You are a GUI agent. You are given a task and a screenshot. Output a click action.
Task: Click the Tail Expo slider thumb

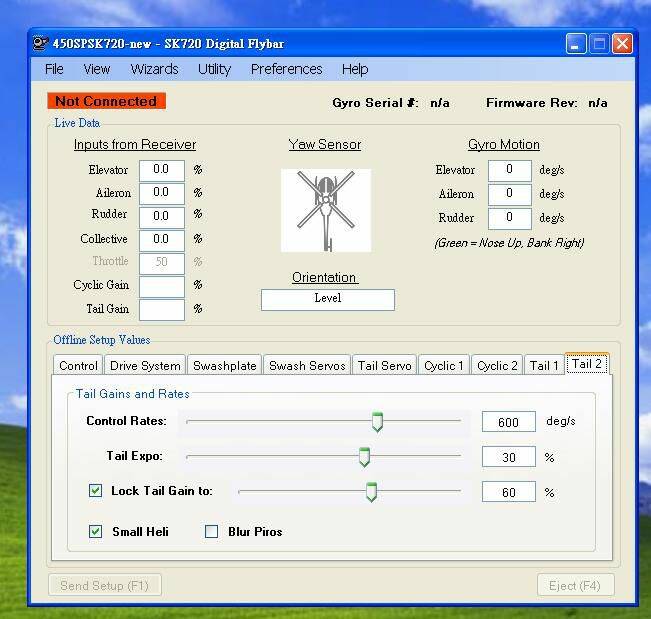click(364, 457)
